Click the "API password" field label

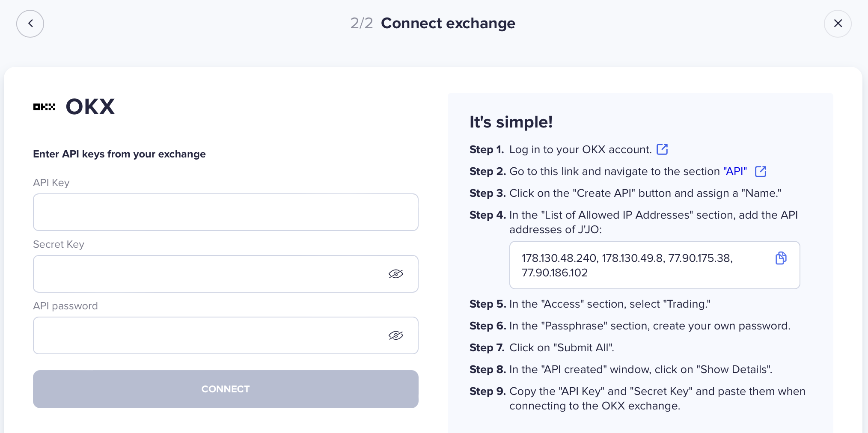coord(65,306)
